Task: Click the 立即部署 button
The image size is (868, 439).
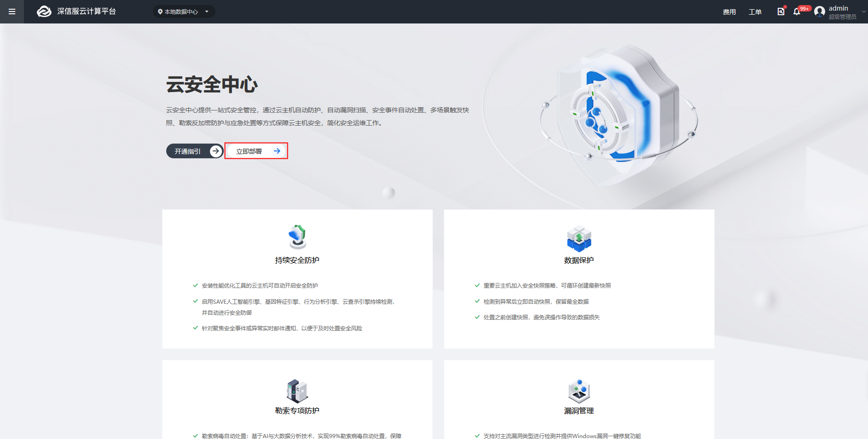Action: pyautogui.click(x=256, y=151)
